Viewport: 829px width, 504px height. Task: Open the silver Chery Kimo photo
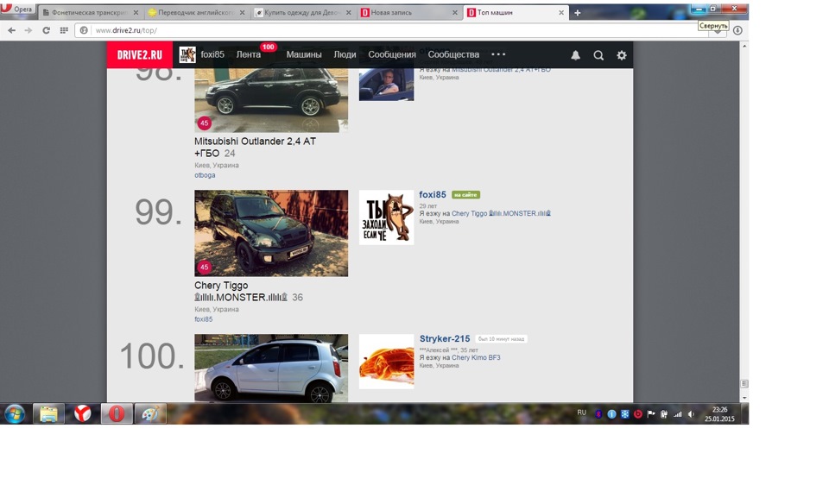(271, 369)
